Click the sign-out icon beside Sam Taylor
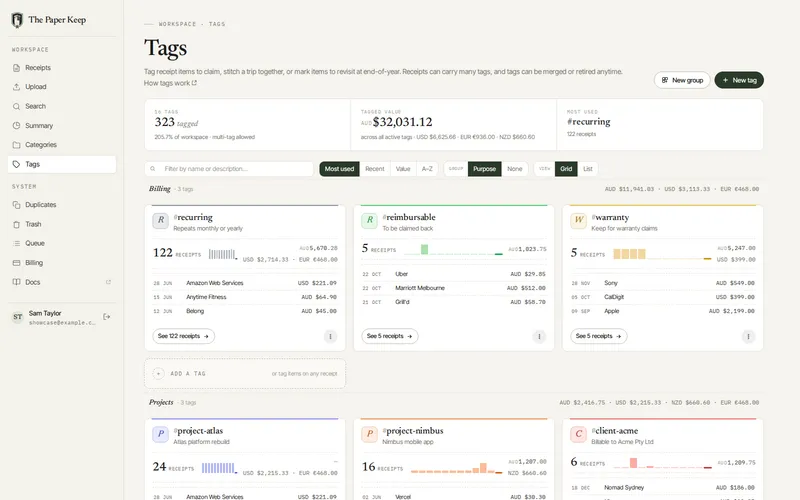The height and width of the screenshot is (500, 800). (x=107, y=317)
